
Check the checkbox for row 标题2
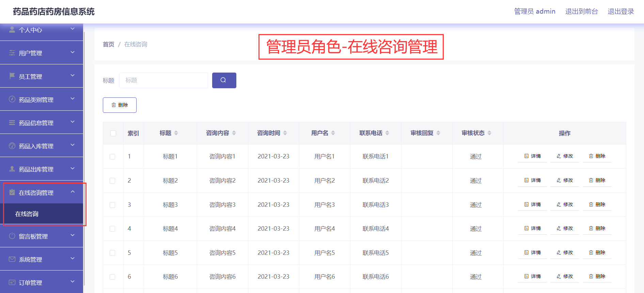[x=112, y=181]
